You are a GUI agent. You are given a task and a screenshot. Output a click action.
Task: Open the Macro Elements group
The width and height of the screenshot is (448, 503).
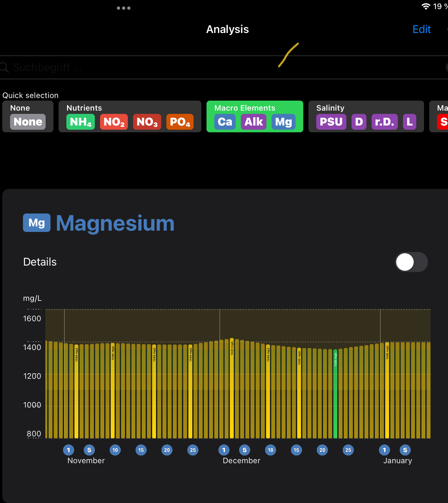click(245, 108)
